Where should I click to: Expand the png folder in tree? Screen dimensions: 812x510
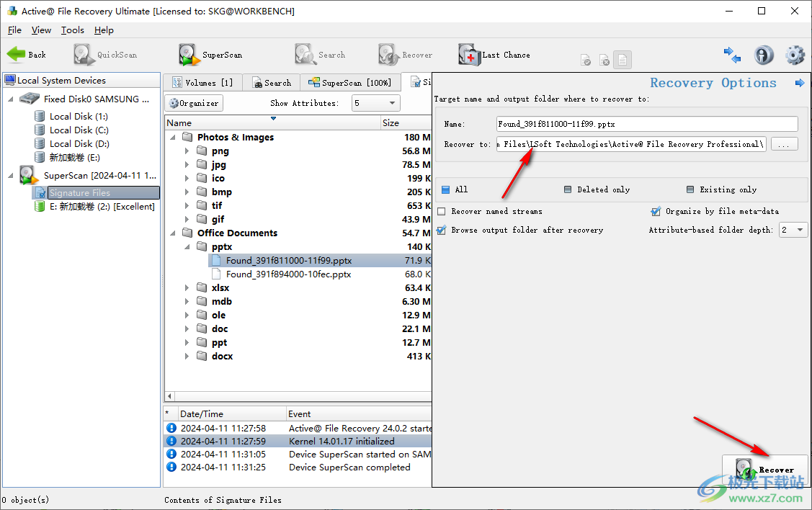pos(187,151)
